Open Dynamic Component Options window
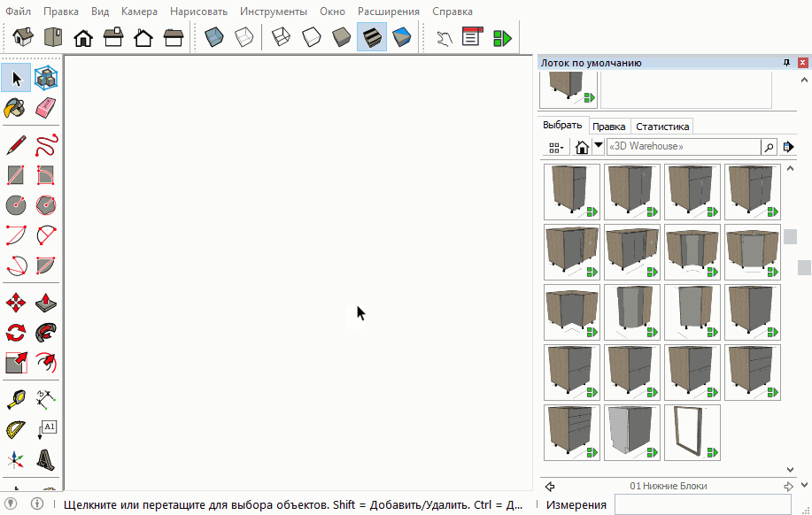Viewport: 812px width, 515px height. point(472,37)
